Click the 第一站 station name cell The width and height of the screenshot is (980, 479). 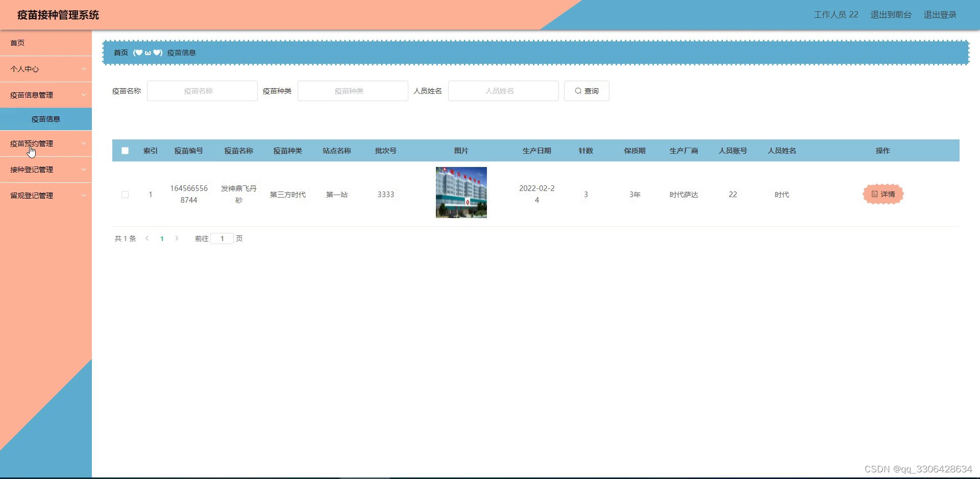coord(337,195)
